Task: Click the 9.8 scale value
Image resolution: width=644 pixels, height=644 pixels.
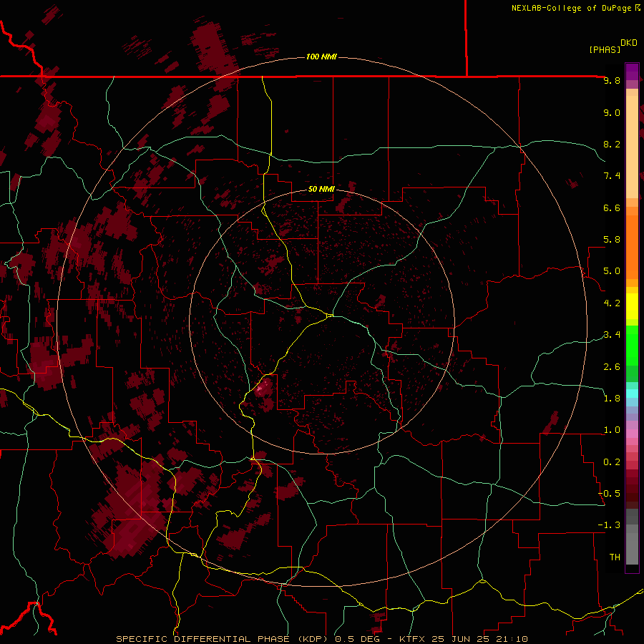Action: click(612, 81)
